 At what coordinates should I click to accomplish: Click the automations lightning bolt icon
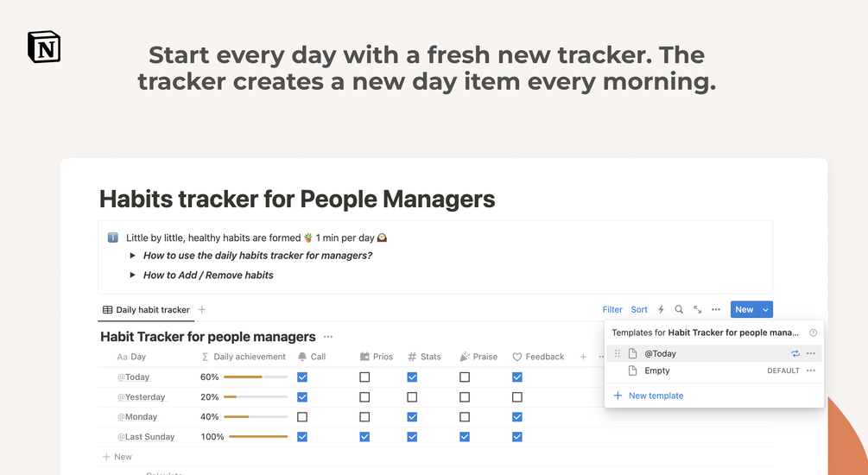(x=661, y=309)
